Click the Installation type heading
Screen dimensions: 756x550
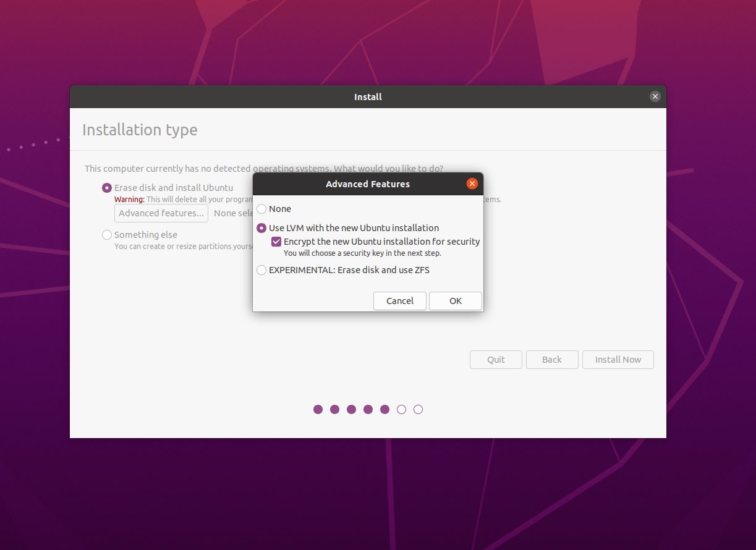click(140, 130)
